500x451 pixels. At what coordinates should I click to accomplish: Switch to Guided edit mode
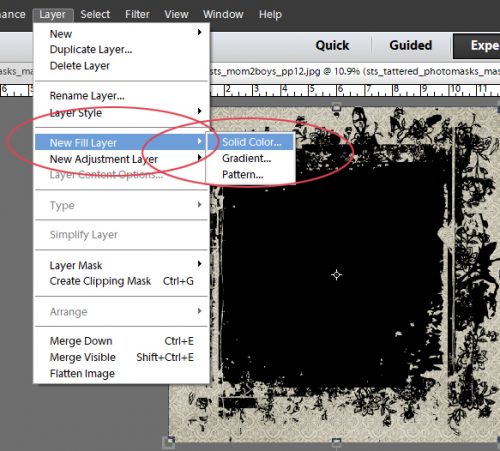click(x=411, y=45)
